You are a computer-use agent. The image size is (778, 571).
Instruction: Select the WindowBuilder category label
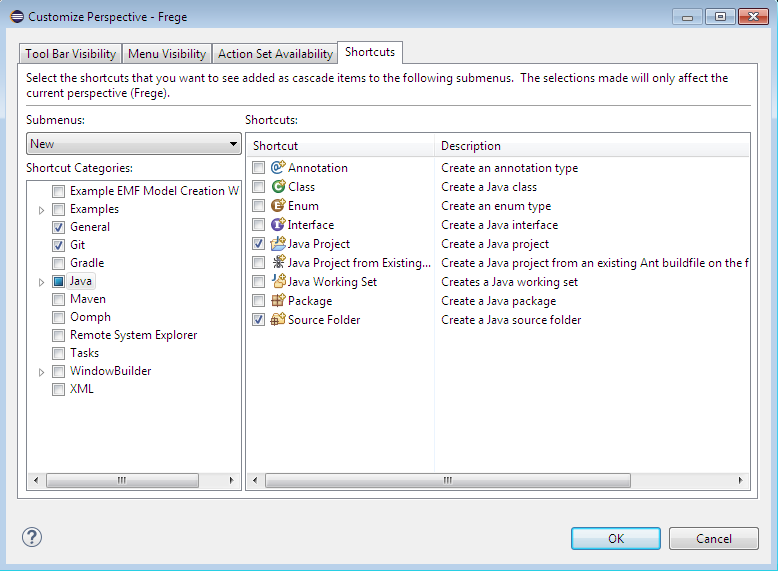point(111,371)
